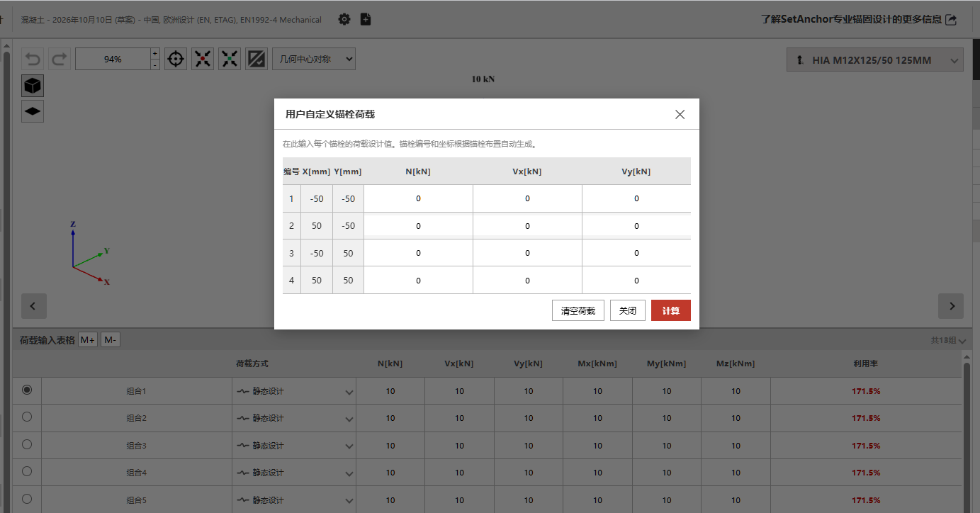
Task: Click the M+ add load button
Action: pyautogui.click(x=88, y=340)
